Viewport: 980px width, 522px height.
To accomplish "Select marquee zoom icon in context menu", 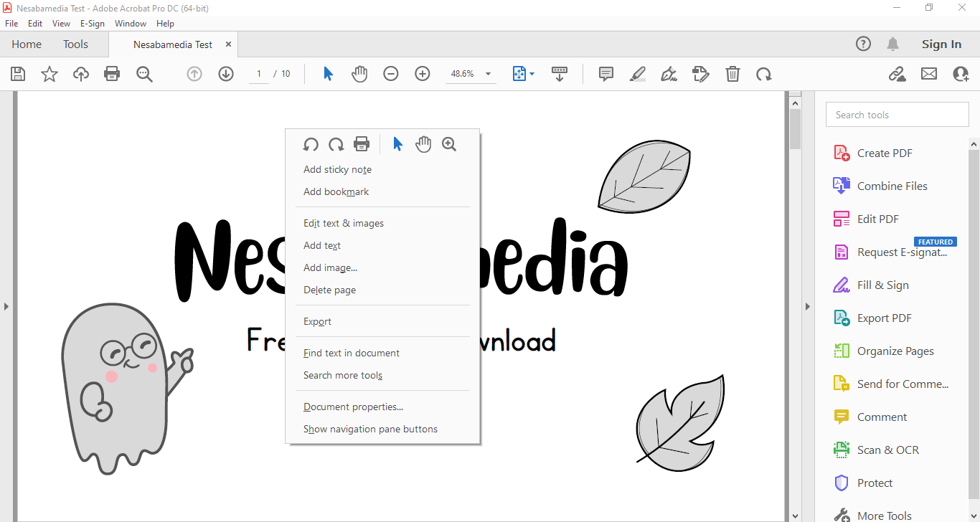I will [449, 144].
